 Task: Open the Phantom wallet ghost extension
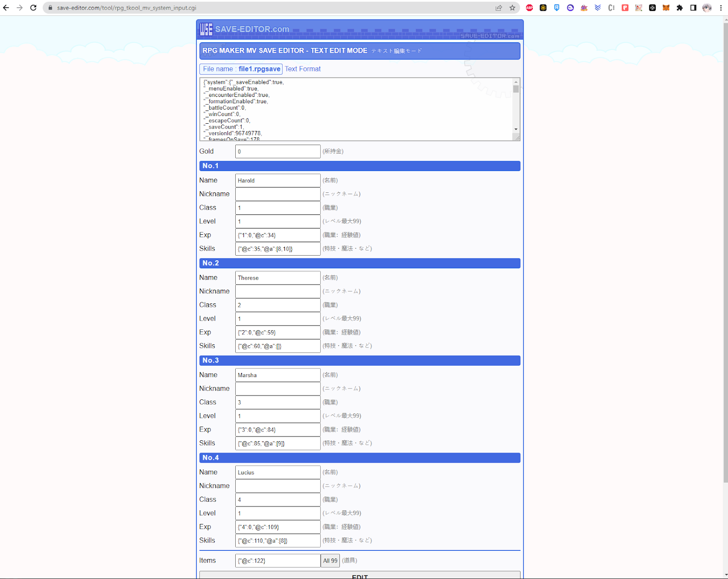click(x=571, y=8)
